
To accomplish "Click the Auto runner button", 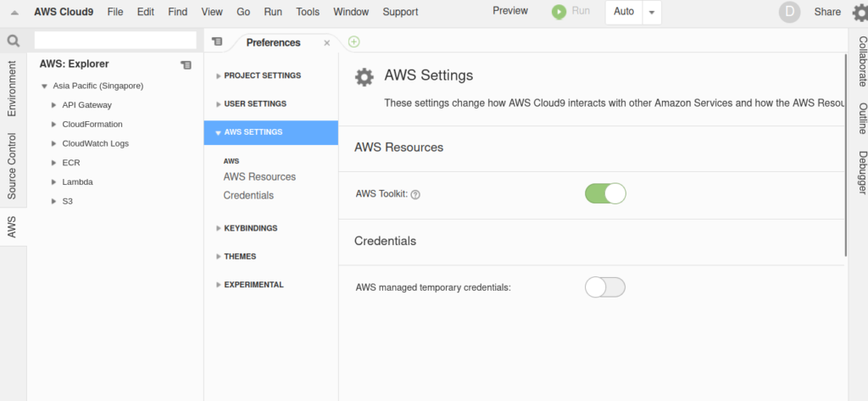I will pyautogui.click(x=624, y=12).
